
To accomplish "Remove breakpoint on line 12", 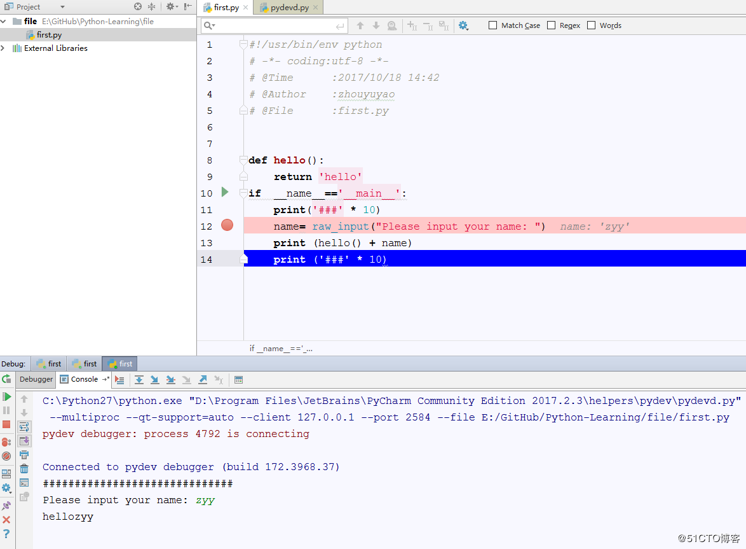I will pos(227,225).
